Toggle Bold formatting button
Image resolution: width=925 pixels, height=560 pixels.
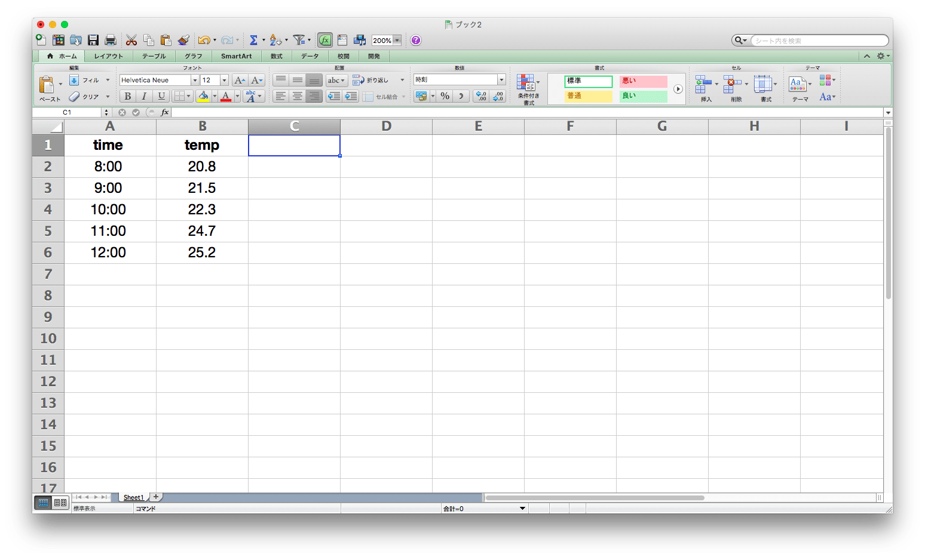(x=127, y=96)
